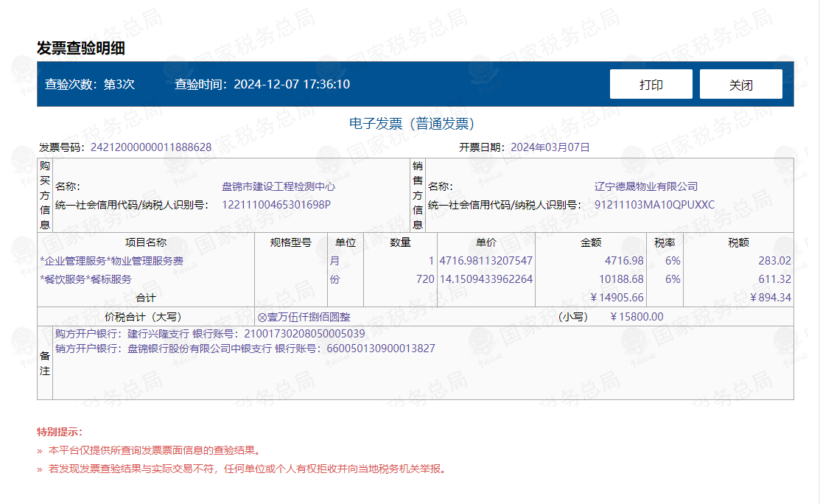Click 6% tax rate in catering row
Screen dimensions: 820x504
(673, 279)
